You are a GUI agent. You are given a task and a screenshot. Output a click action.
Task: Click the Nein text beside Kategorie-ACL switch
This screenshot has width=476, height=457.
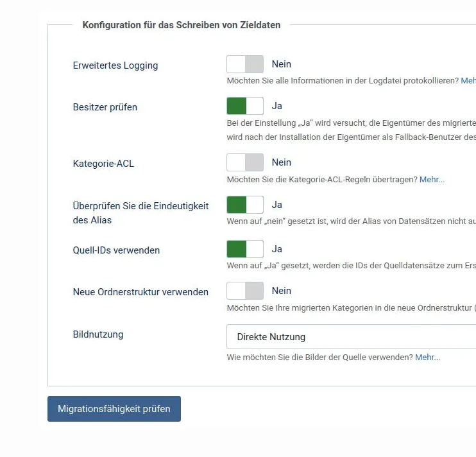[281, 162]
